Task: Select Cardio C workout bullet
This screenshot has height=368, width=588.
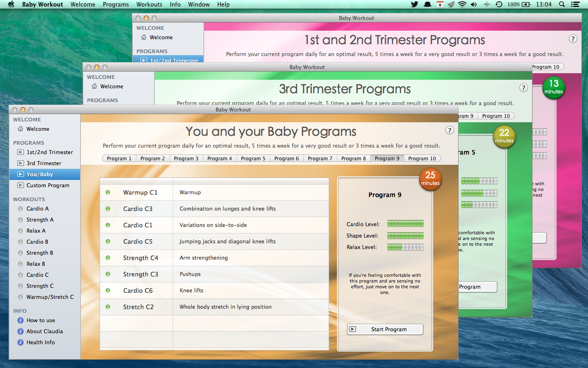Action: tap(20, 275)
